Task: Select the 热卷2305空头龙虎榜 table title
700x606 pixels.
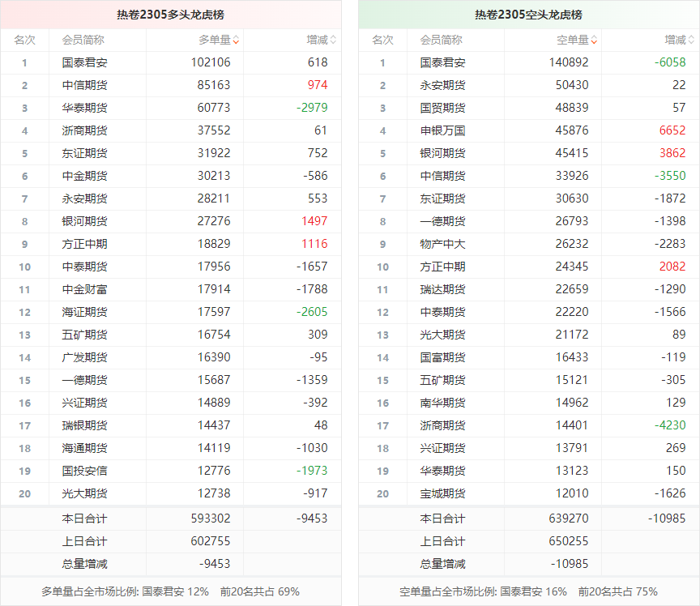Action: coord(528,15)
